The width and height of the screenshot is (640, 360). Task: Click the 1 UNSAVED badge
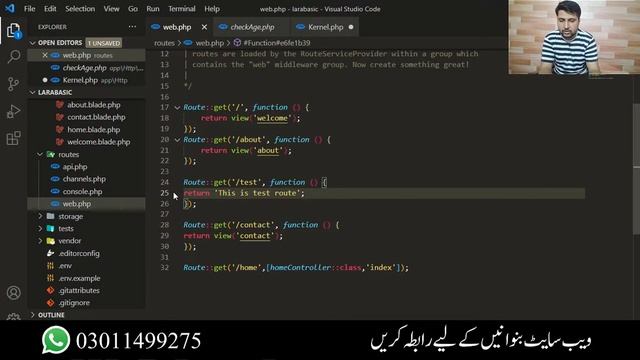pyautogui.click(x=104, y=43)
